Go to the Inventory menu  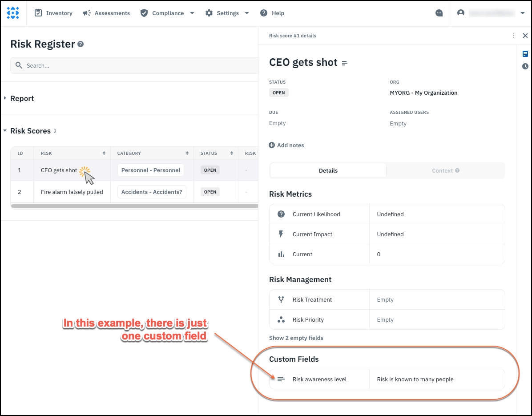[x=53, y=13]
